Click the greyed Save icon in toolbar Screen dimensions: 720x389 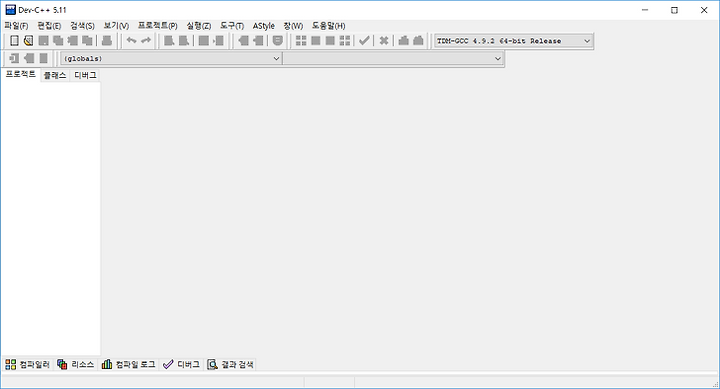tap(43, 41)
